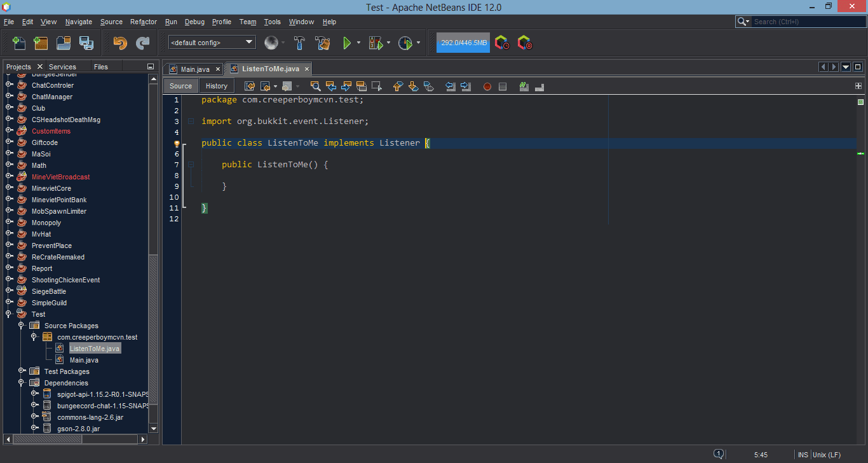Click the Debug Project icon
Screen dimensions: 868x463
[376, 43]
